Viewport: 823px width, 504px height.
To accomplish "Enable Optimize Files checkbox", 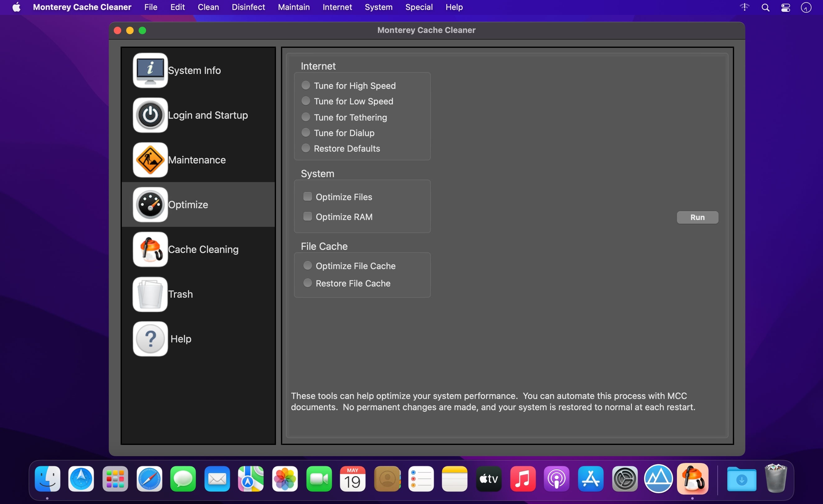I will (x=307, y=196).
